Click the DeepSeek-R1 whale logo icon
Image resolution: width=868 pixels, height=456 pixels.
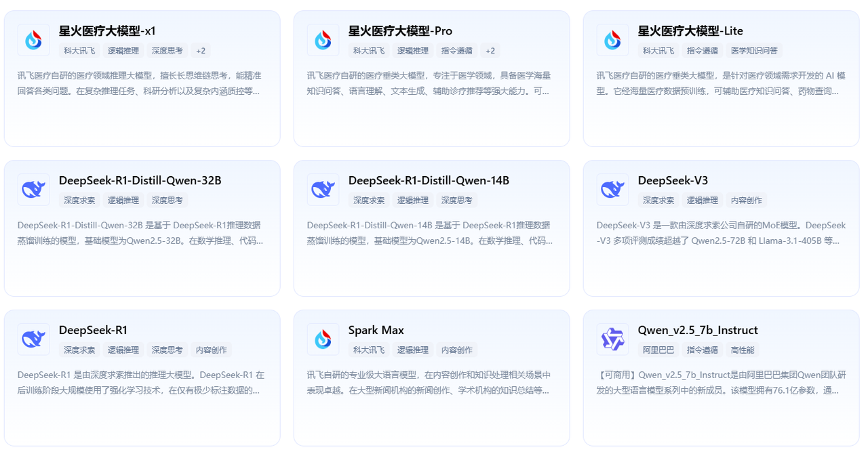(33, 339)
